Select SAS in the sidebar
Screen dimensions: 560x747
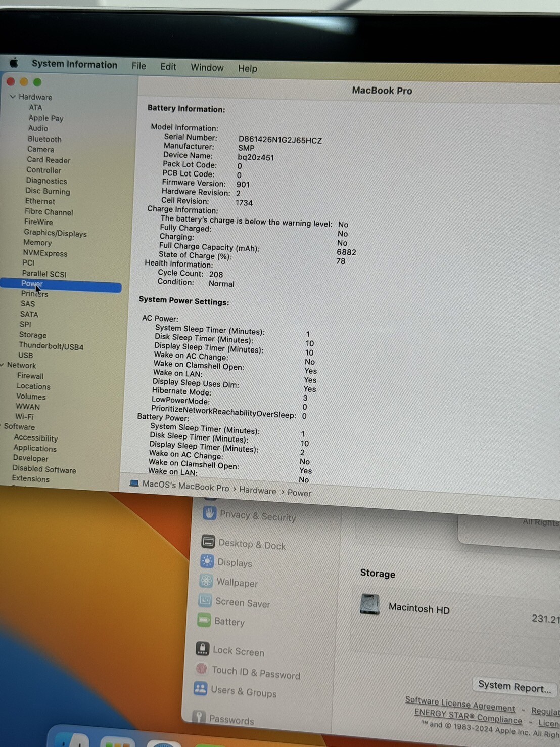(x=28, y=303)
